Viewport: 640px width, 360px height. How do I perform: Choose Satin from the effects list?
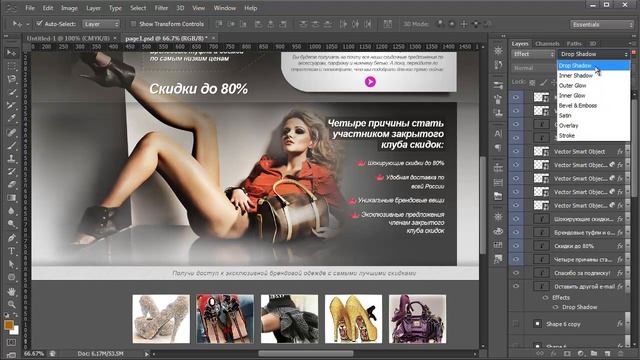pyautogui.click(x=593, y=116)
